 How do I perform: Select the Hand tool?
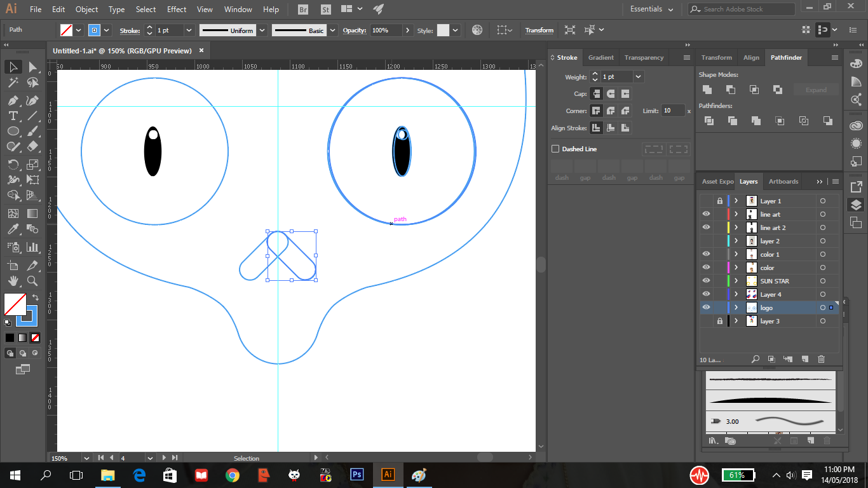(x=13, y=280)
